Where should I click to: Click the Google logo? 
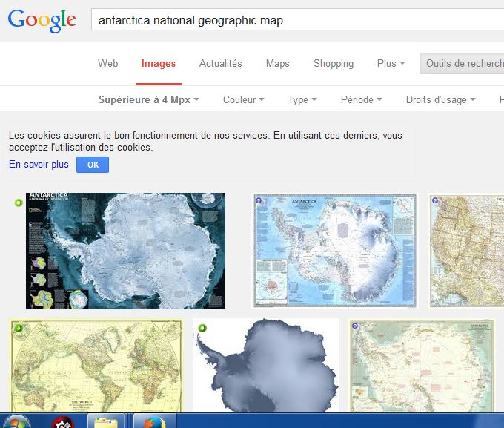tap(42, 21)
